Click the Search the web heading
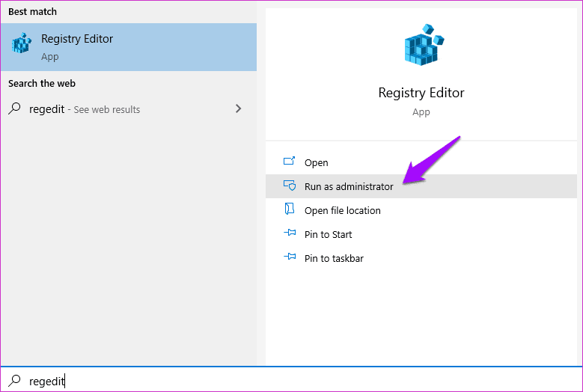This screenshot has width=583, height=392. 42,83
